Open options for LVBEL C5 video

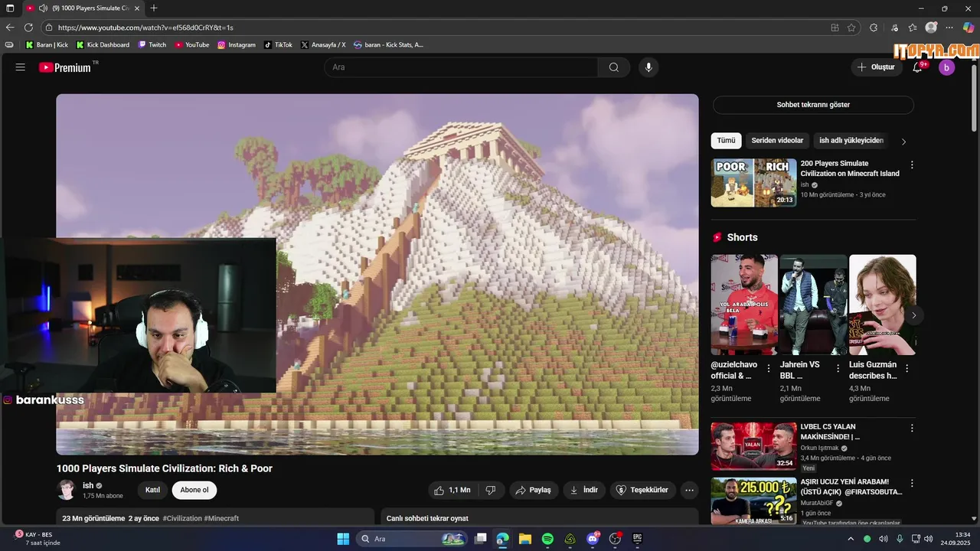912,428
